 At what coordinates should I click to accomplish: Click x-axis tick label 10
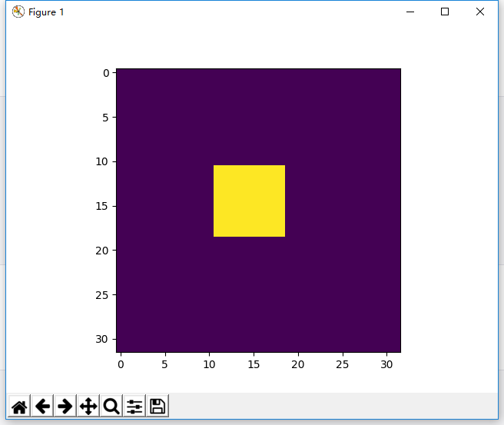point(209,364)
